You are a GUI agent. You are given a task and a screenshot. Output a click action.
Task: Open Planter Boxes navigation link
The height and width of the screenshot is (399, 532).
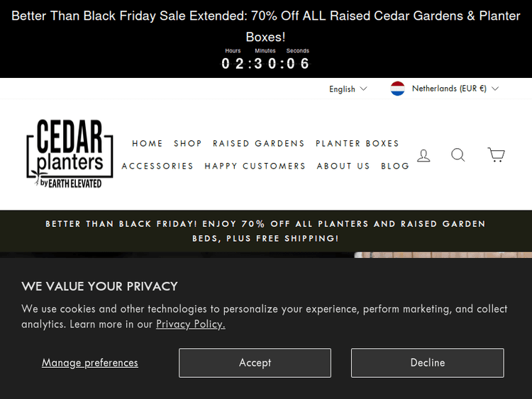tap(358, 143)
